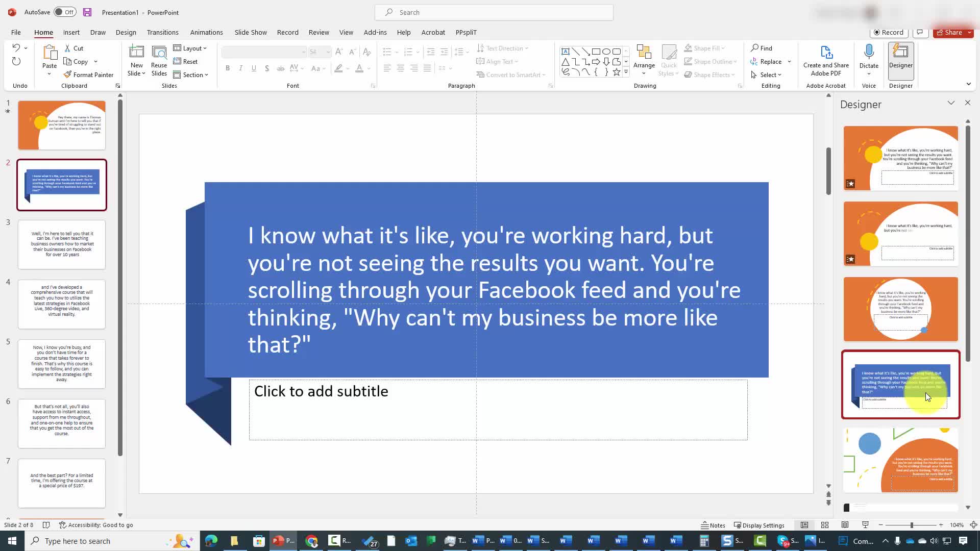Click the New Slide icon

(x=136, y=53)
